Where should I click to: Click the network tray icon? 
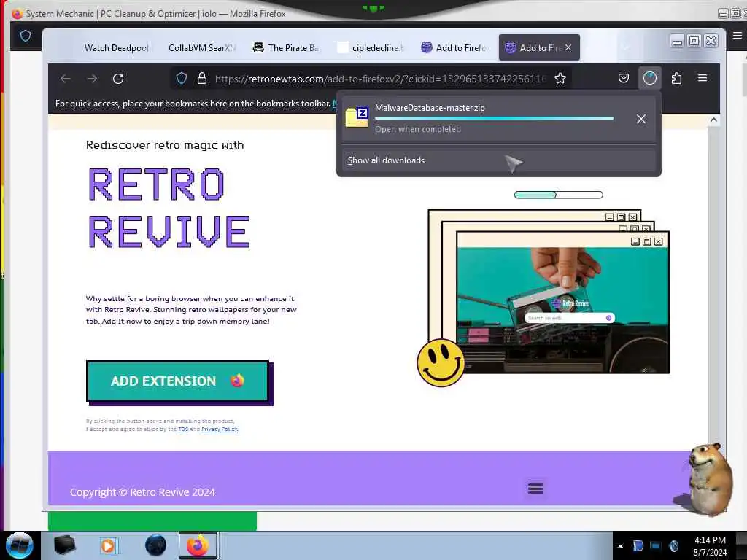coord(656,545)
